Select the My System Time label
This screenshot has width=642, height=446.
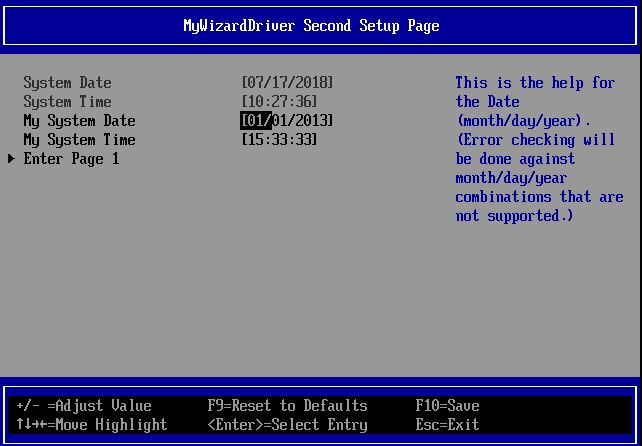[x=79, y=140]
